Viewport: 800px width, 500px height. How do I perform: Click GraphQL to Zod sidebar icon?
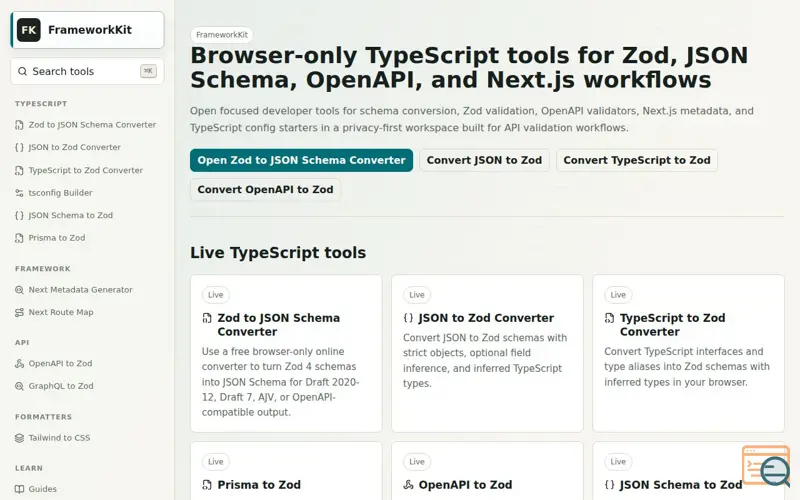[19, 386]
